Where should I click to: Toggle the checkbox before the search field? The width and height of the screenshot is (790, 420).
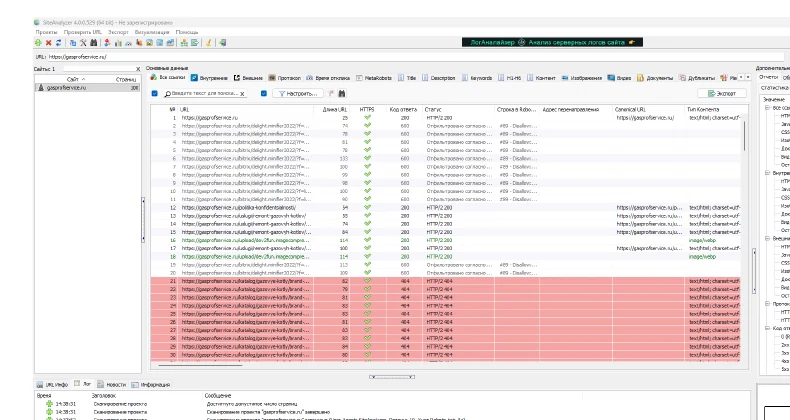(x=155, y=93)
